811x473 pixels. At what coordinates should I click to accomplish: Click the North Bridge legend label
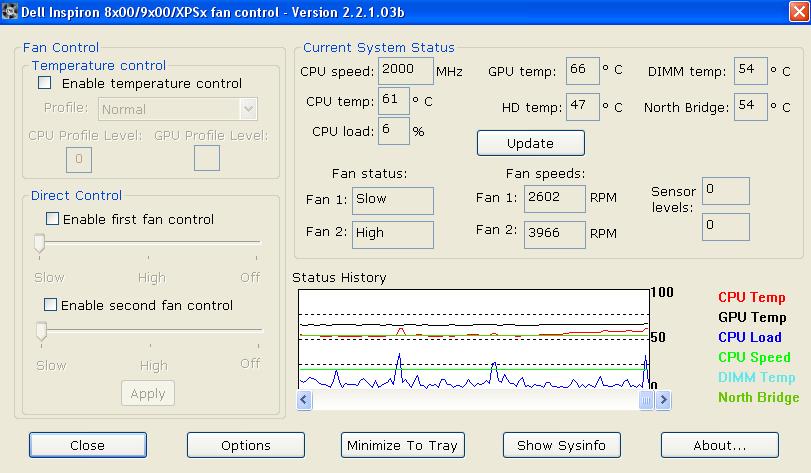[x=759, y=398]
